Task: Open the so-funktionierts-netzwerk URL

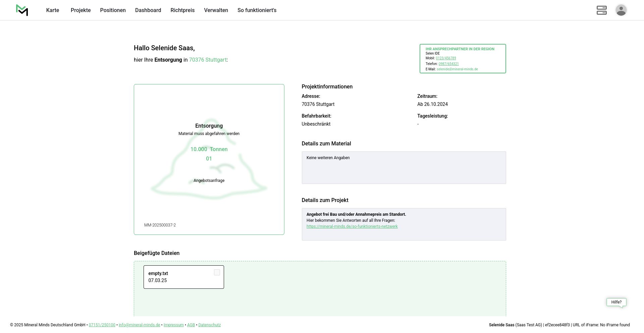Action: pos(352,226)
